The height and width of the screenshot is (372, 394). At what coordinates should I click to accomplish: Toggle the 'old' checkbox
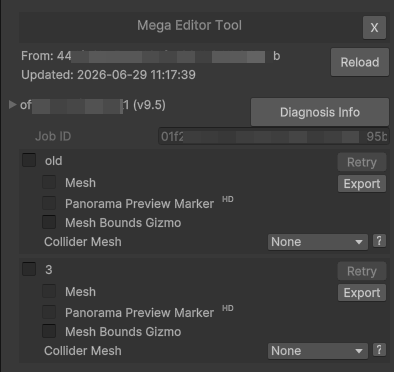point(29,160)
